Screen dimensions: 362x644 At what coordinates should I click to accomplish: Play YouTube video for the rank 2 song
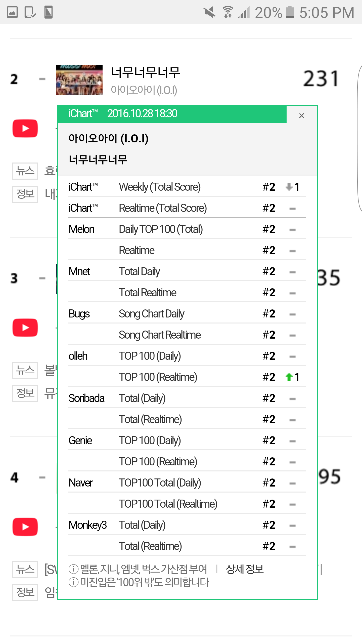(25, 128)
